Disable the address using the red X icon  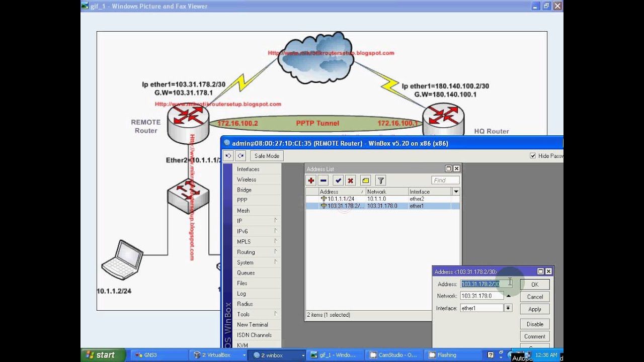click(351, 180)
